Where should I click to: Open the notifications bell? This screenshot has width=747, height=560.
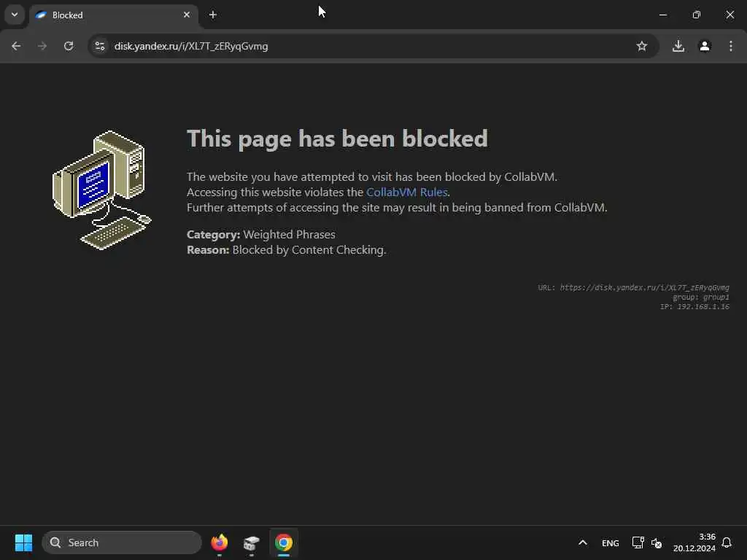click(x=727, y=542)
